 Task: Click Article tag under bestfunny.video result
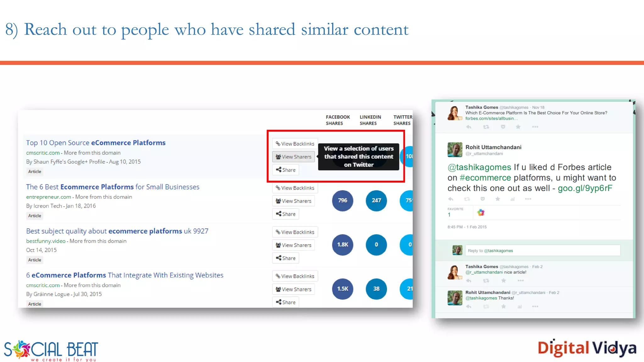coord(35,260)
